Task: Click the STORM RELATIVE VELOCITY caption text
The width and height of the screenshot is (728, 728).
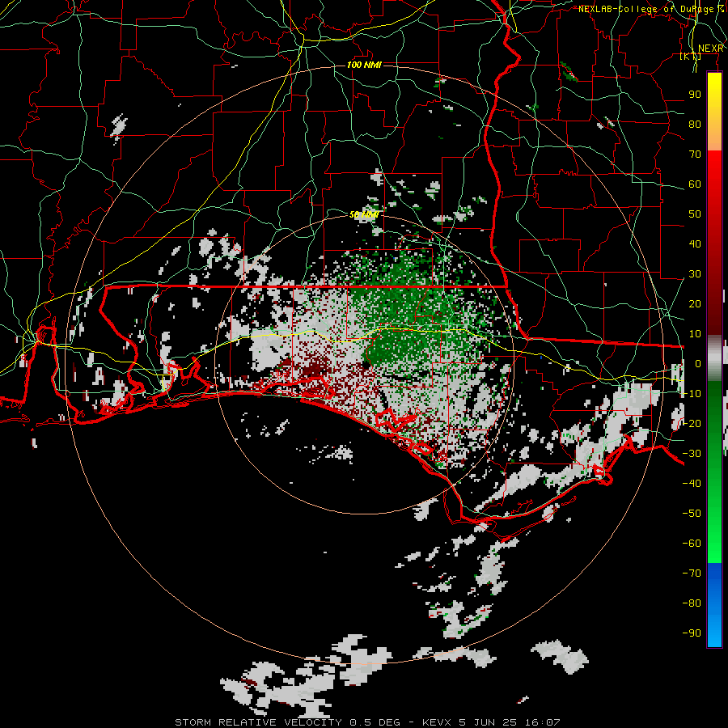Action: [x=258, y=722]
